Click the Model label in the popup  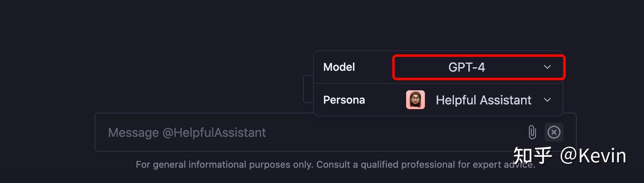[x=339, y=67]
